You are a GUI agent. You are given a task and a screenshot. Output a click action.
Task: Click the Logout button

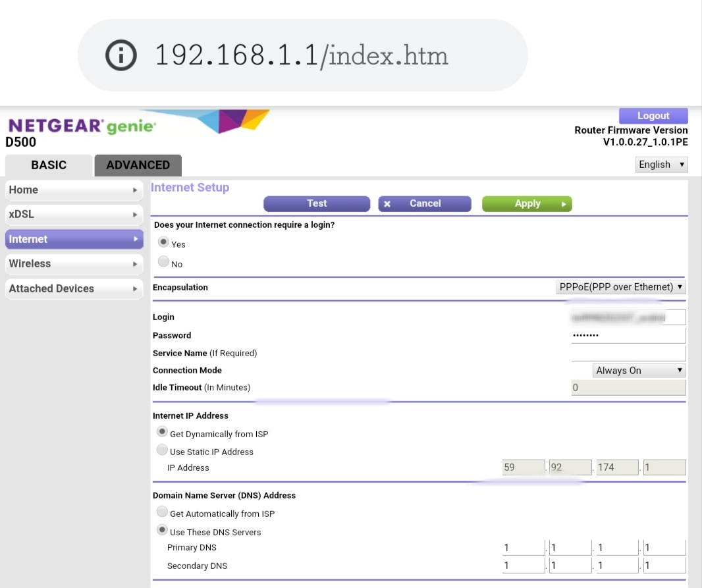coord(653,115)
